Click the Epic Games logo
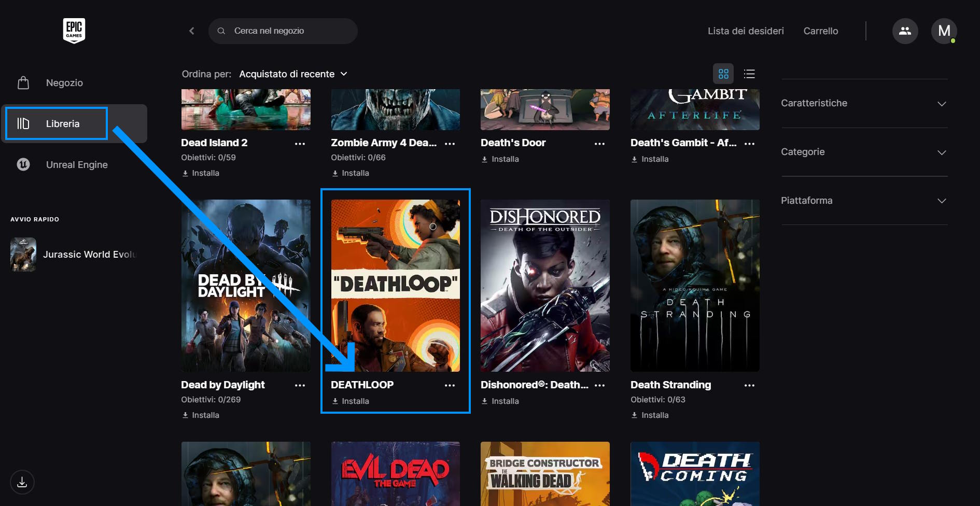 (x=74, y=31)
